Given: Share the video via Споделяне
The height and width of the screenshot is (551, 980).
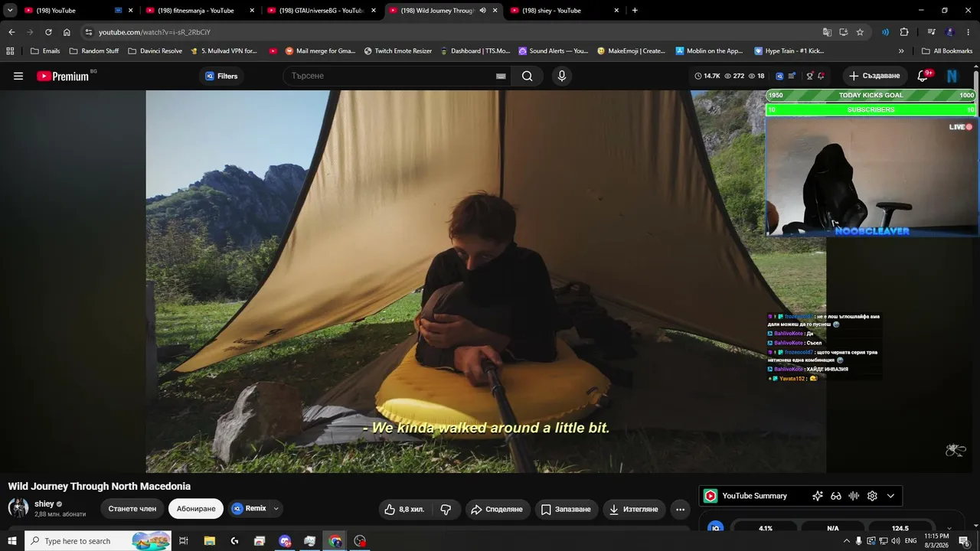Looking at the screenshot, I should 497,510.
